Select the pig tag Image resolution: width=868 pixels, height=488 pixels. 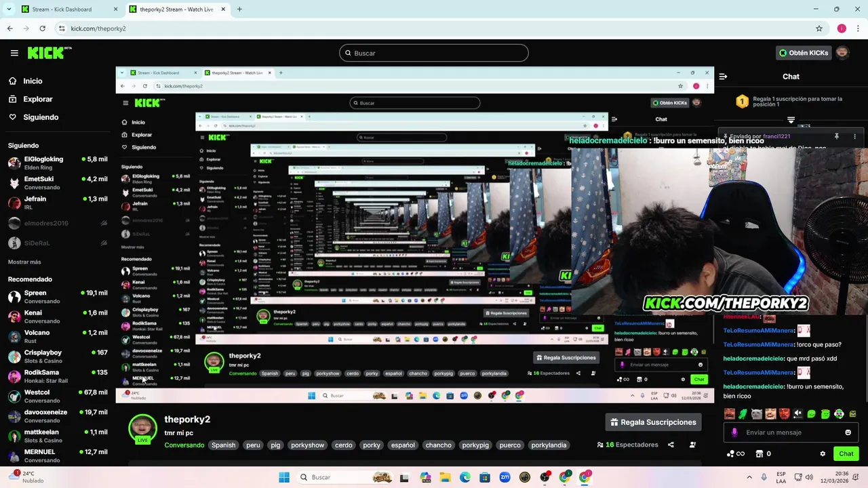click(x=275, y=445)
